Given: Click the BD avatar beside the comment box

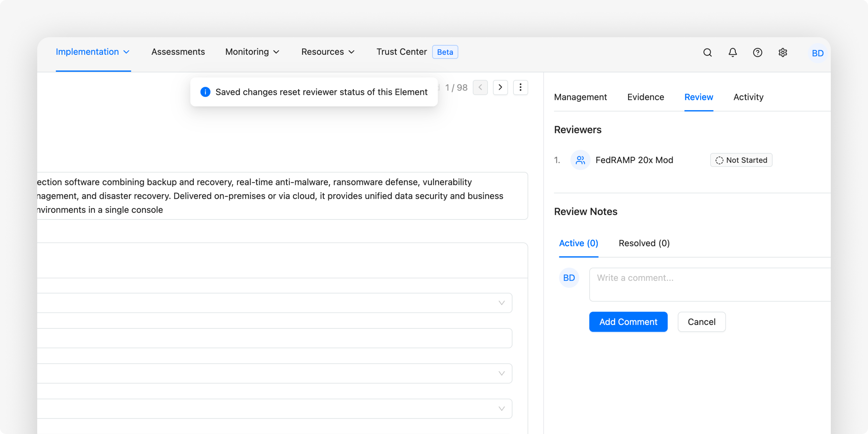Looking at the screenshot, I should [569, 278].
